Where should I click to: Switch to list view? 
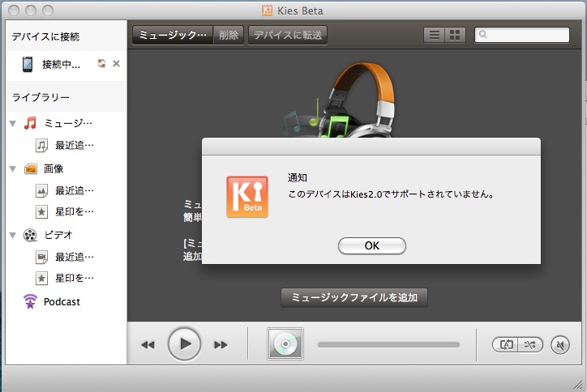coord(435,35)
